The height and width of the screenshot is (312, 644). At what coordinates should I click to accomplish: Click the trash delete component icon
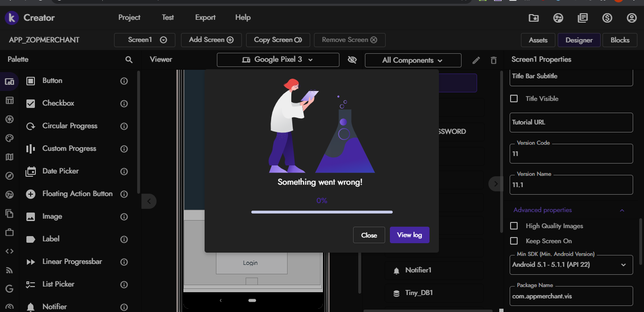[494, 60]
